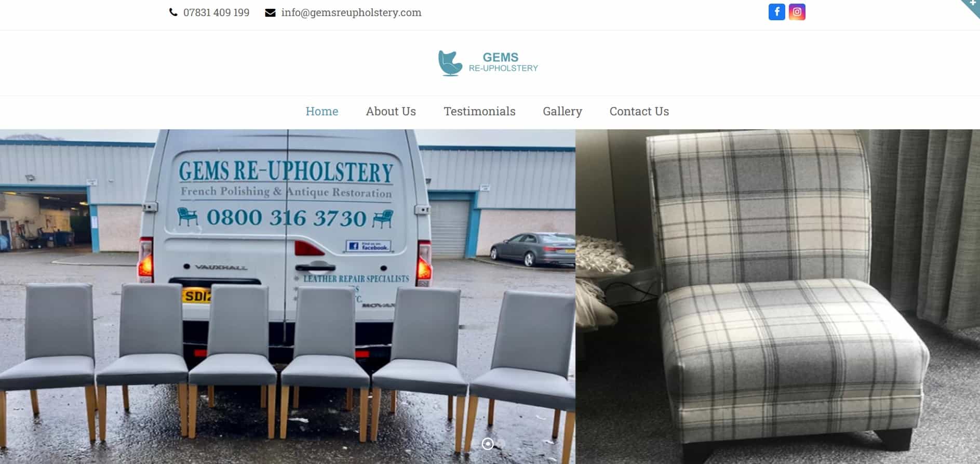Click the van and grey chairs slide image
The image size is (980, 464).
point(287,296)
